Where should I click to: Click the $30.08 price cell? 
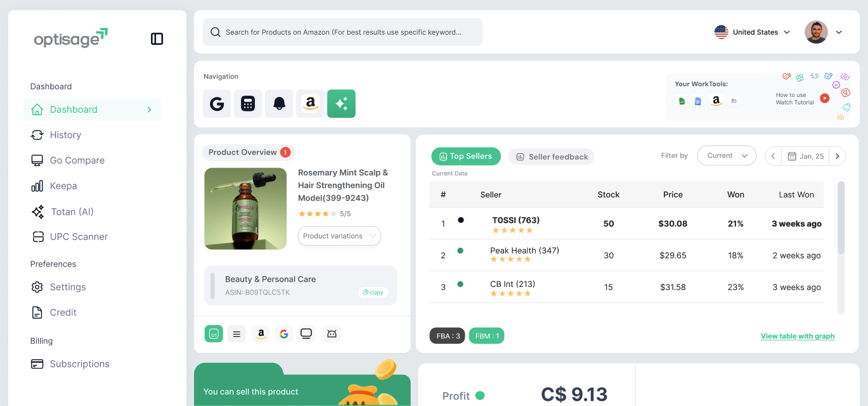click(x=673, y=224)
